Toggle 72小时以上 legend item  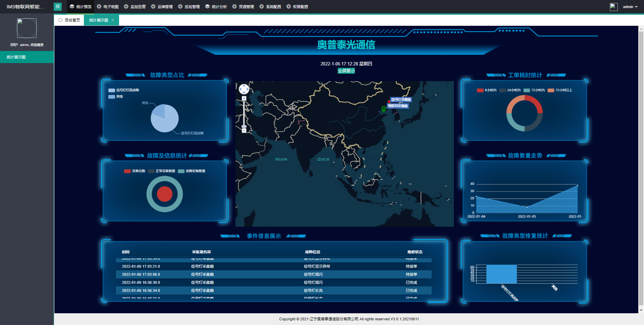[x=560, y=90]
